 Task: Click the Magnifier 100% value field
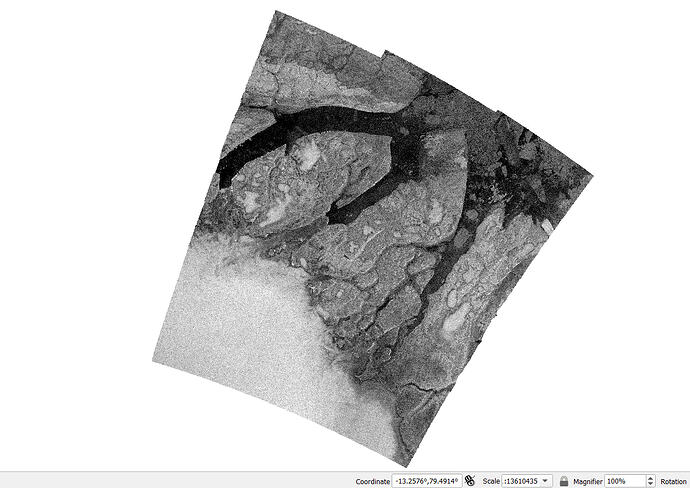pos(625,481)
